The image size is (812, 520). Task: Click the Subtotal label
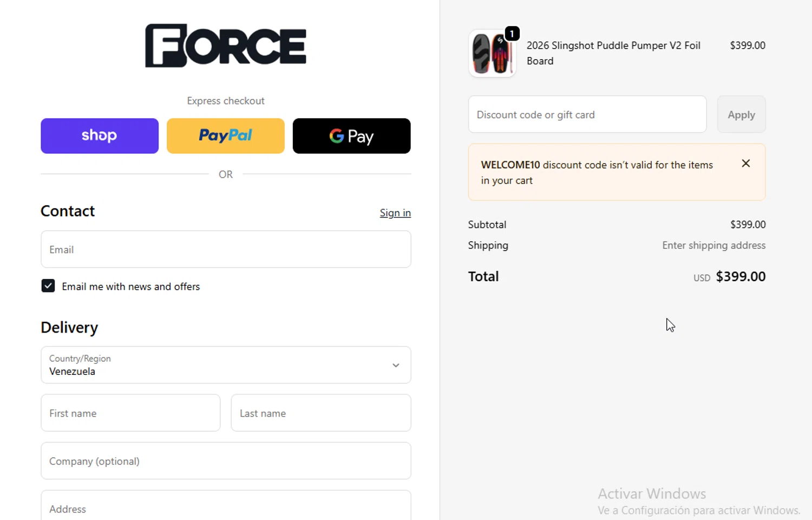coord(487,224)
